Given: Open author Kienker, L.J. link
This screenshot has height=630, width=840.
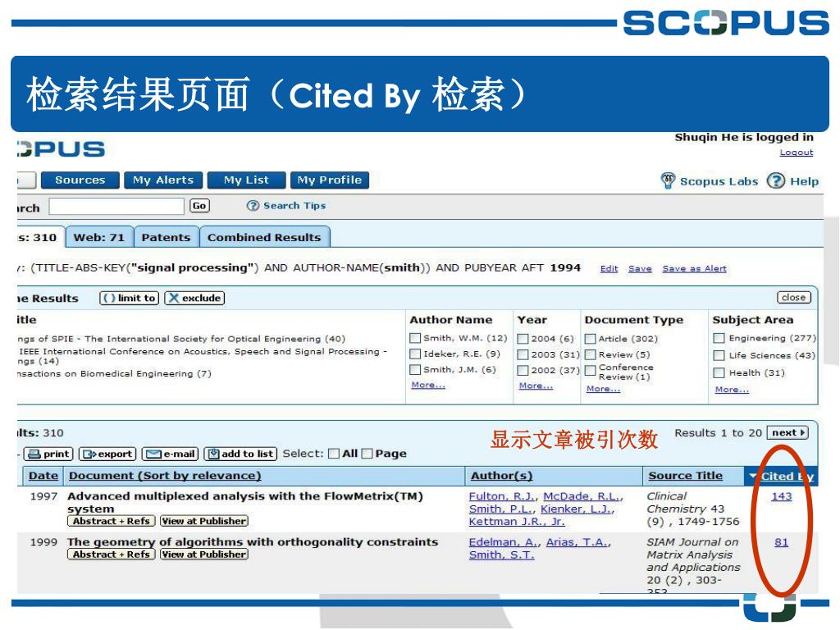Looking at the screenshot, I should pyautogui.click(x=575, y=509).
